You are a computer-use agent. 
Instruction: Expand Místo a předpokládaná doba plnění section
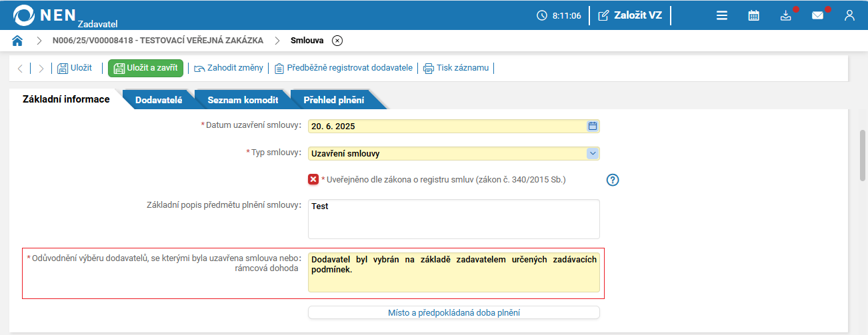[x=453, y=312]
